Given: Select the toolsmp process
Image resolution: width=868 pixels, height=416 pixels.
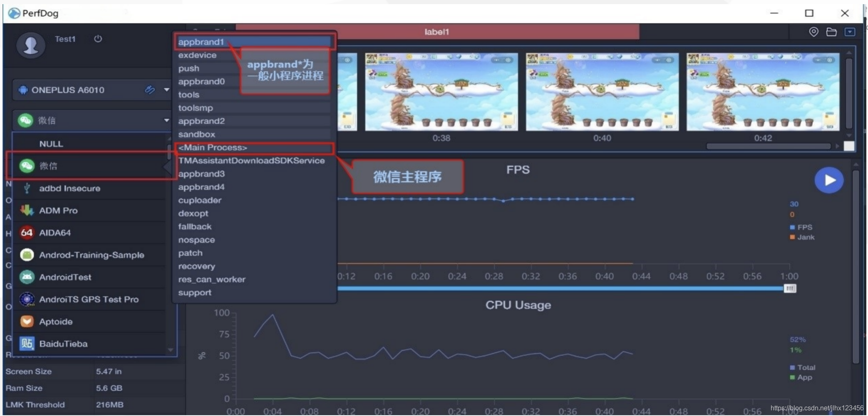Looking at the screenshot, I should point(254,108).
